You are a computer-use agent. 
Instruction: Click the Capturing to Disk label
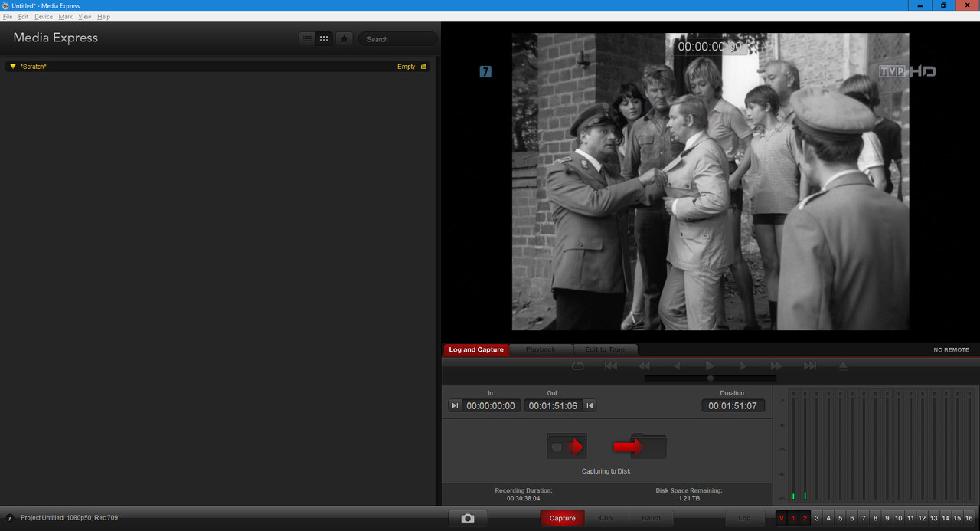point(606,471)
